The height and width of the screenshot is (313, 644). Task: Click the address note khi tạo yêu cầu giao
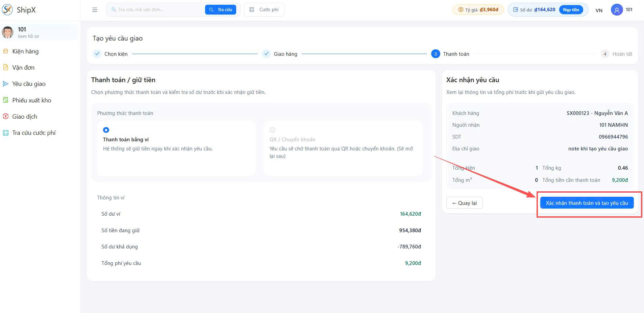coord(598,149)
